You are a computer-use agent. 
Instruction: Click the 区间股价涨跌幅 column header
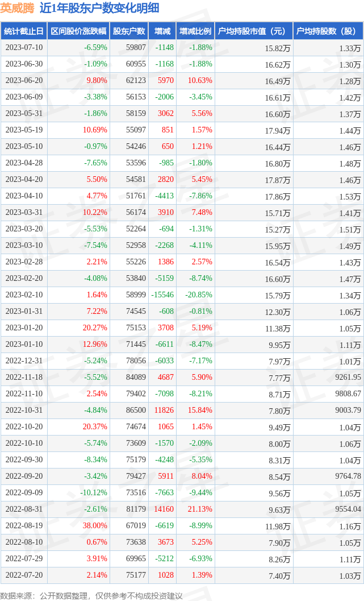tap(78, 32)
